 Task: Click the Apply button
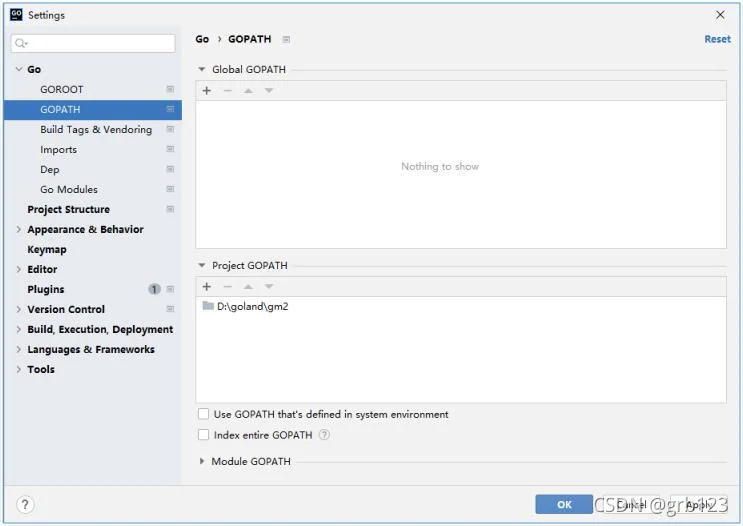click(698, 504)
